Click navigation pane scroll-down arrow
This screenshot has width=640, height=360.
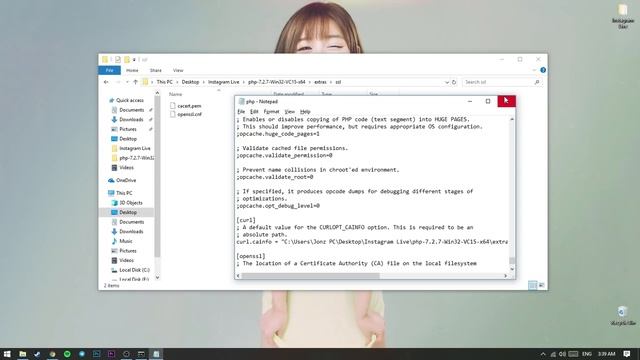[158, 278]
